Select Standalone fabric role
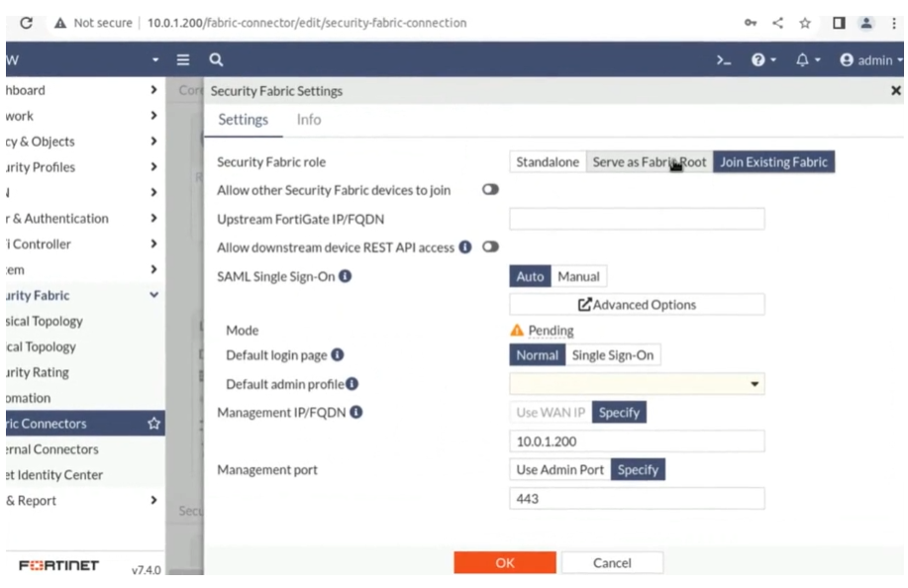The image size is (908, 588). 548,162
